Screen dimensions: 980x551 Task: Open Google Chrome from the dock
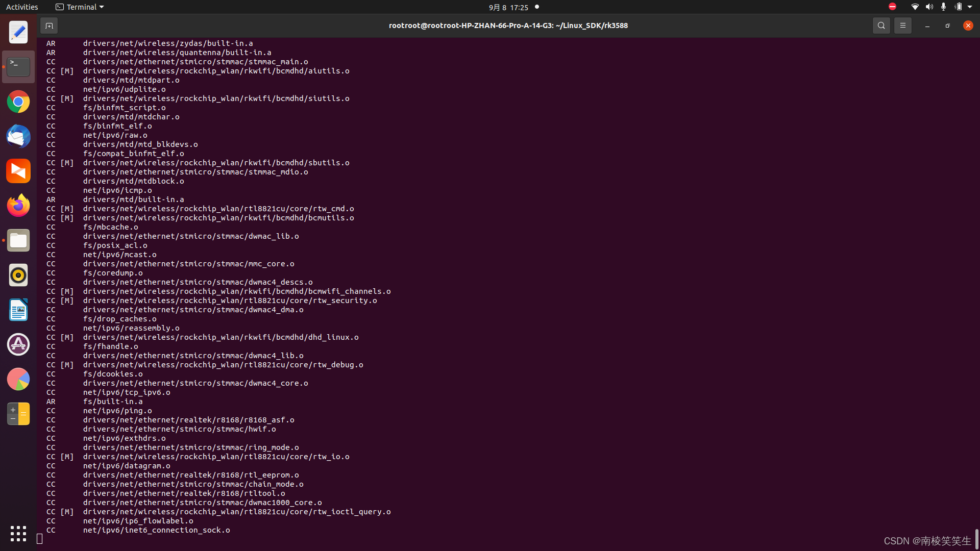[18, 102]
